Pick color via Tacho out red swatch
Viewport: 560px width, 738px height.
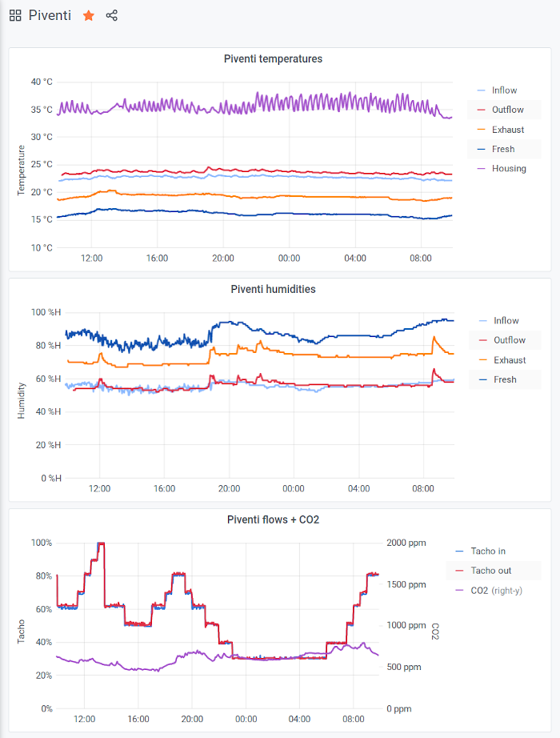coord(460,571)
